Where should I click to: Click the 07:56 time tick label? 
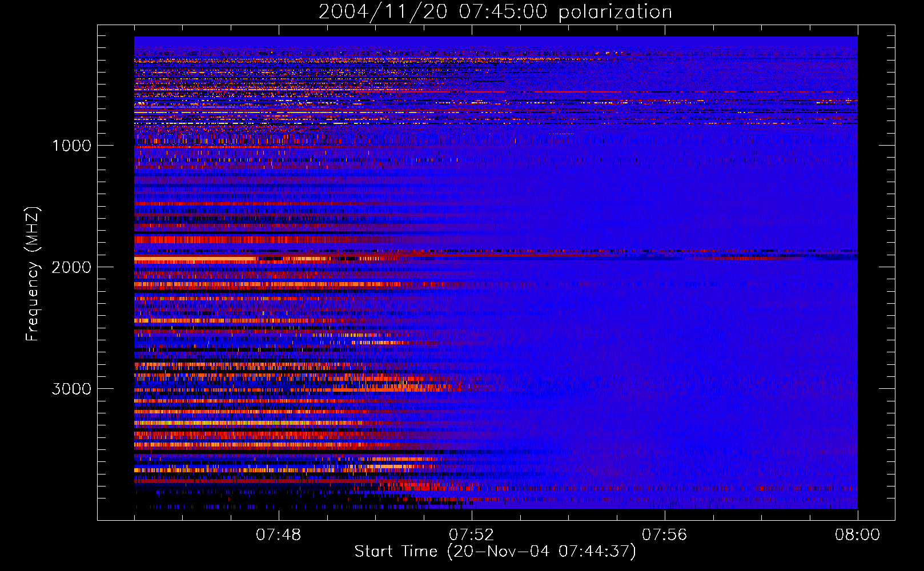[x=664, y=535]
